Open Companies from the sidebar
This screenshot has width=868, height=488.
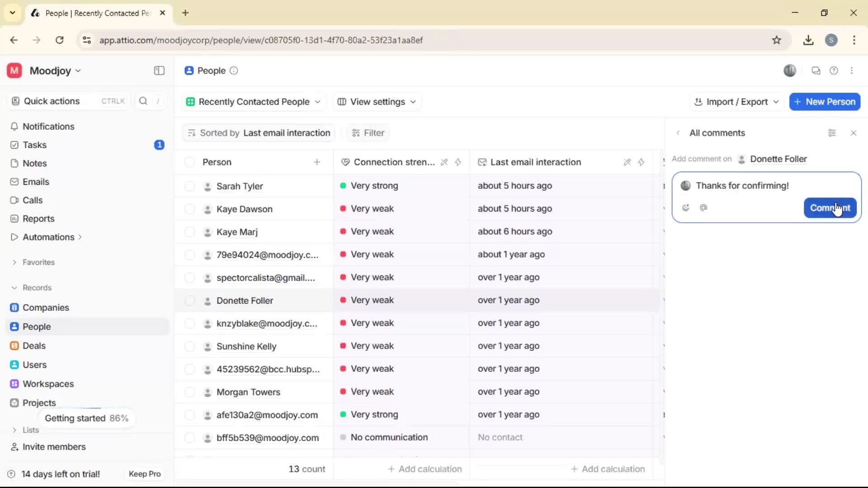(46, 308)
